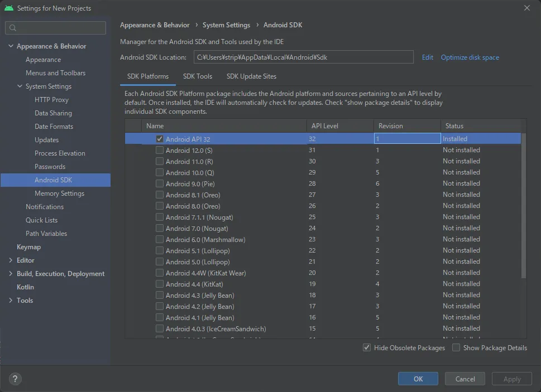The height and width of the screenshot is (392, 541).
Task: Toggle Hide Obsolete Packages checkbox
Action: 367,347
